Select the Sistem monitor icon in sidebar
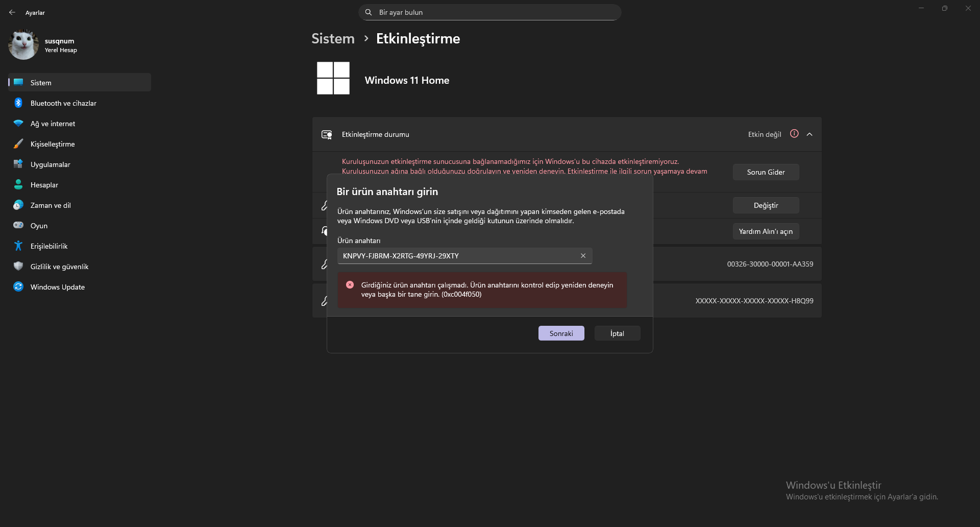The image size is (980, 527). 18,82
